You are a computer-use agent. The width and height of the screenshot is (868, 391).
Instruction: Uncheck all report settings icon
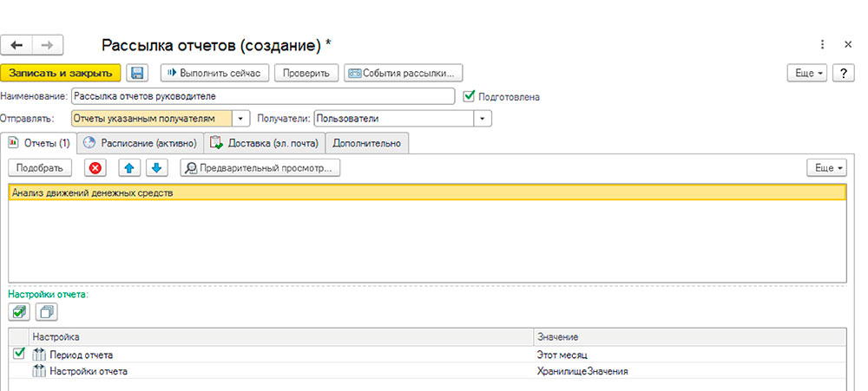click(x=47, y=311)
